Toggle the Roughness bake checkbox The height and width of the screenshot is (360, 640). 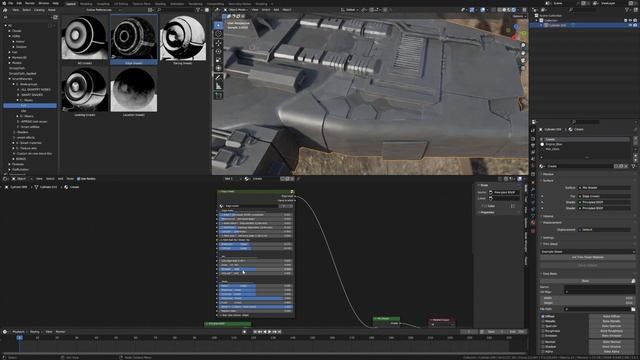[x=543, y=331]
